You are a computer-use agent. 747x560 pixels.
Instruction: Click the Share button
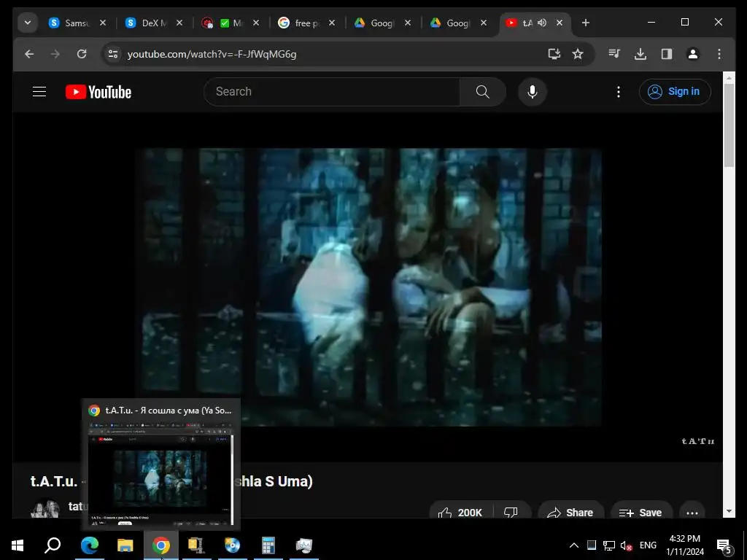(570, 513)
